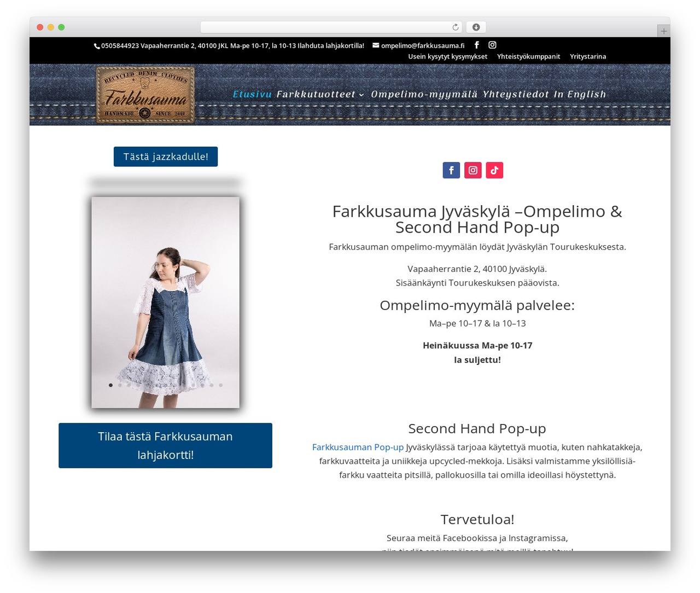Click the Ompelimo-myymälä palvelee: heading

tap(477, 305)
